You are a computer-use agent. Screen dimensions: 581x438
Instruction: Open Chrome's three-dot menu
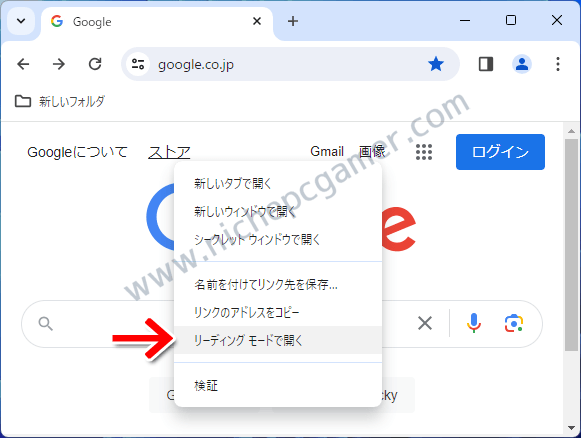coord(558,64)
